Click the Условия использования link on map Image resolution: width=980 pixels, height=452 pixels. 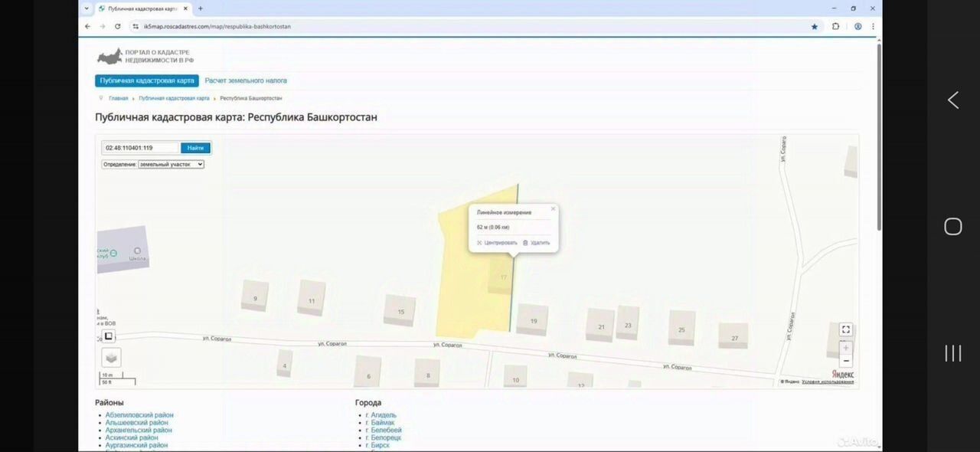[828, 382]
